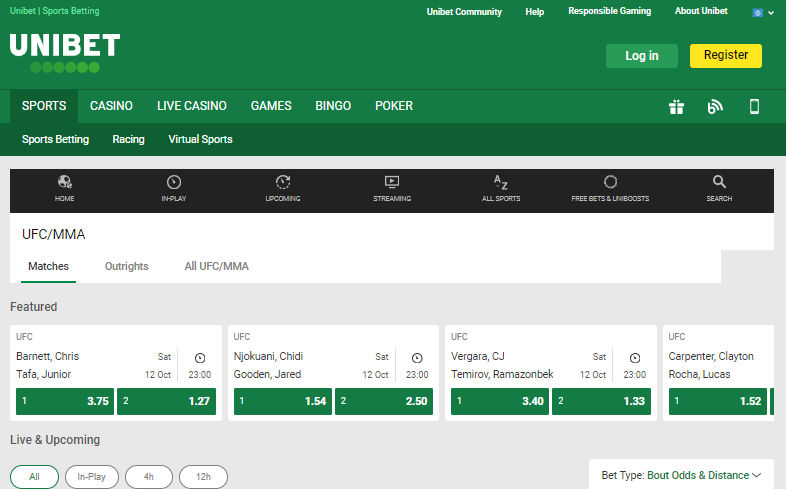Image resolution: width=786 pixels, height=489 pixels.
Task: Click the Register button
Action: coord(725,56)
